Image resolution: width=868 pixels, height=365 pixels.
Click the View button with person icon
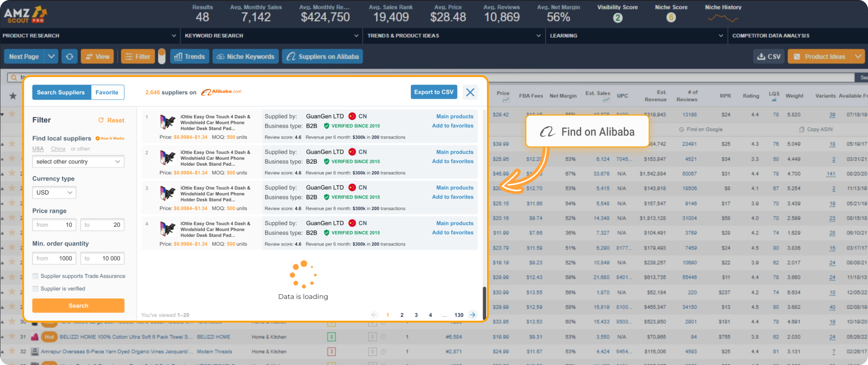[x=98, y=56]
